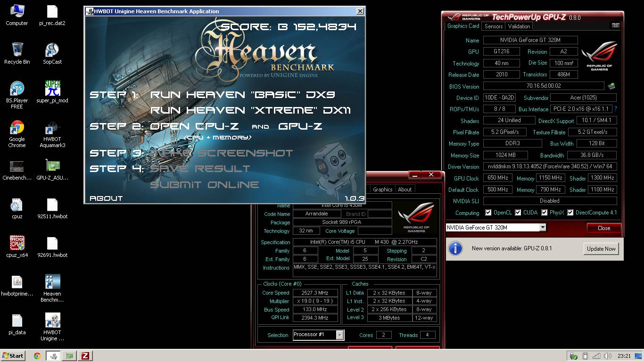
Task: Click the network signal tray icon
Action: tap(596, 356)
